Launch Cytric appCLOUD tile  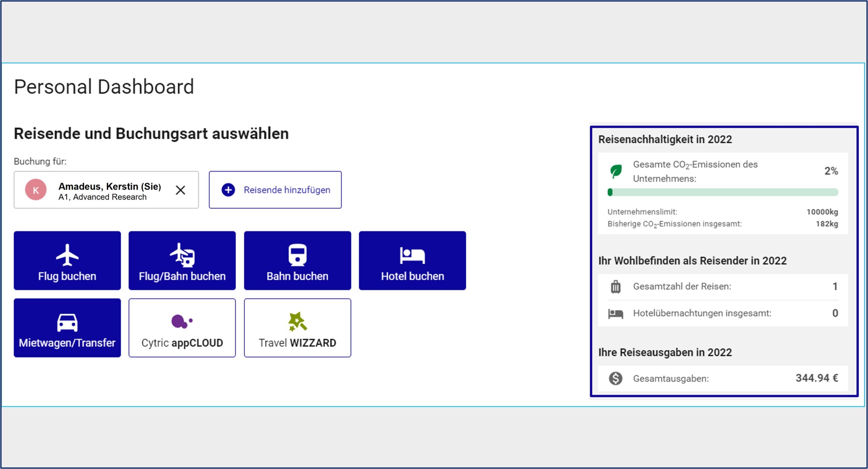[x=182, y=327]
